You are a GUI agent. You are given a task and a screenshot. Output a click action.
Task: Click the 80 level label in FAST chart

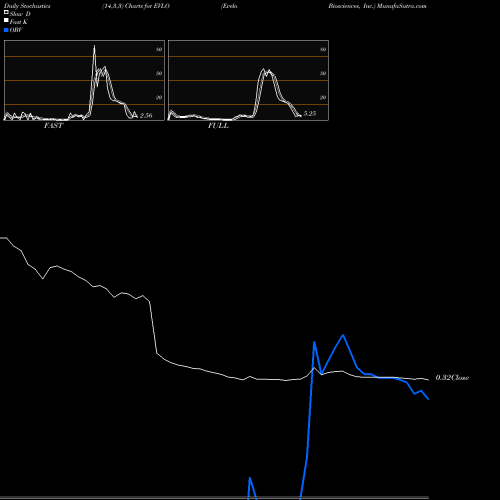point(159,49)
